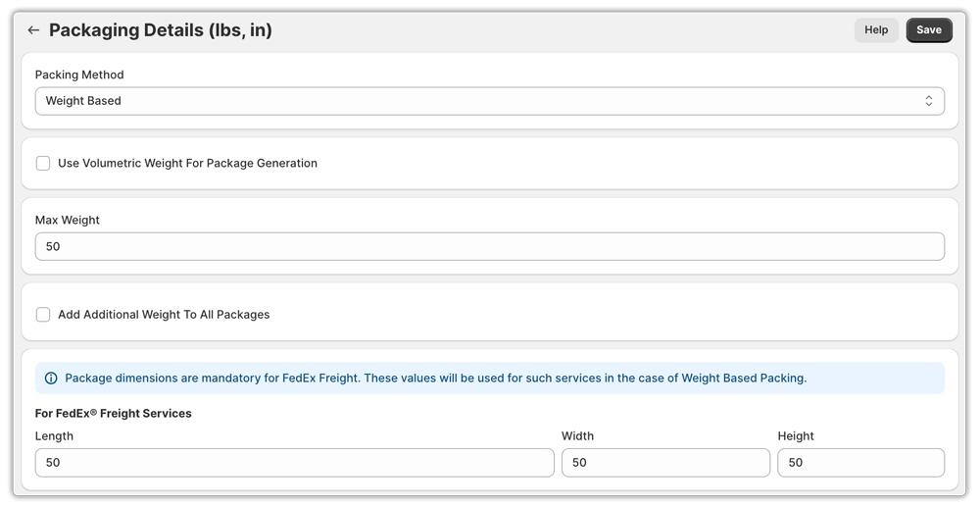Click the Packing Method label
Viewport: 980px width, 506px height.
(79, 75)
